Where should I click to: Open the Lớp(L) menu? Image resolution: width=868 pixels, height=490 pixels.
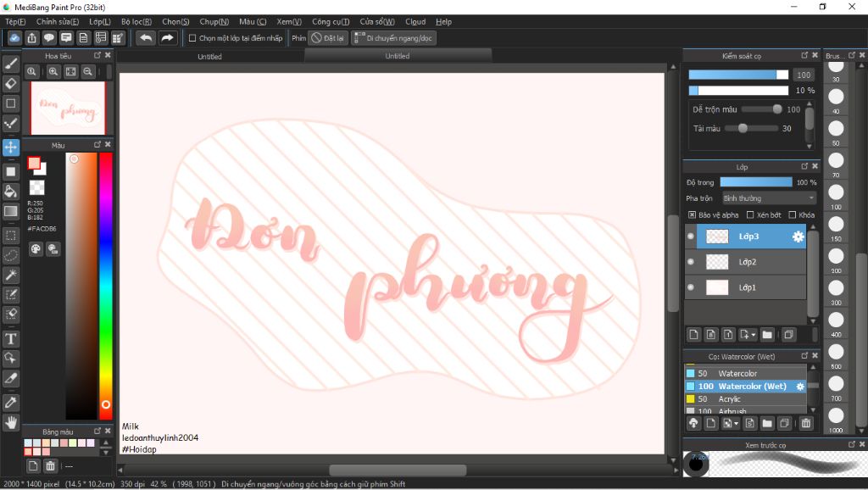point(100,21)
